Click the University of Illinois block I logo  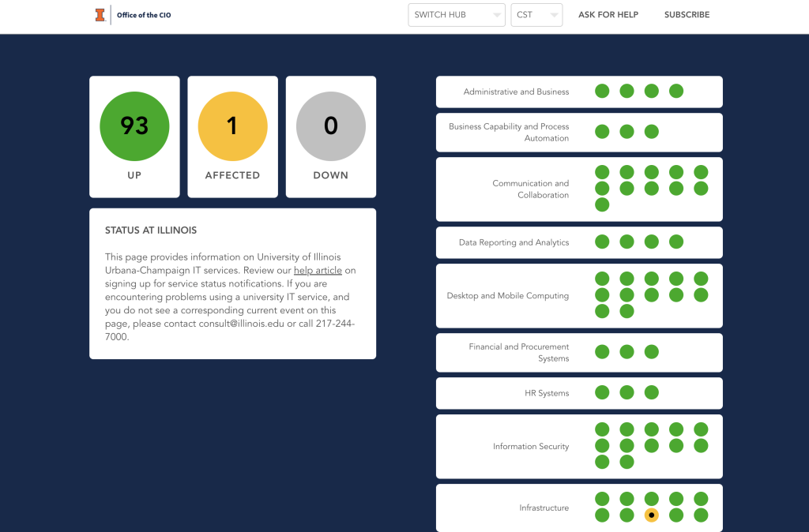point(100,15)
